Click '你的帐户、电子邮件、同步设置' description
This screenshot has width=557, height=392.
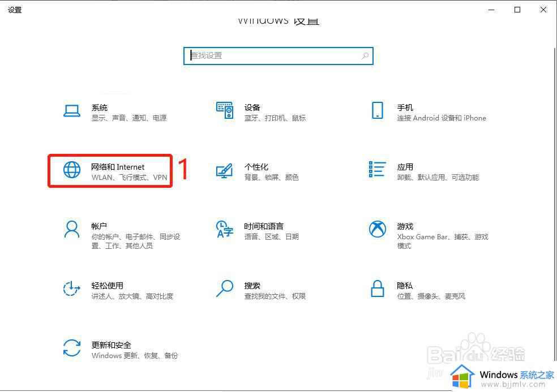coord(136,241)
